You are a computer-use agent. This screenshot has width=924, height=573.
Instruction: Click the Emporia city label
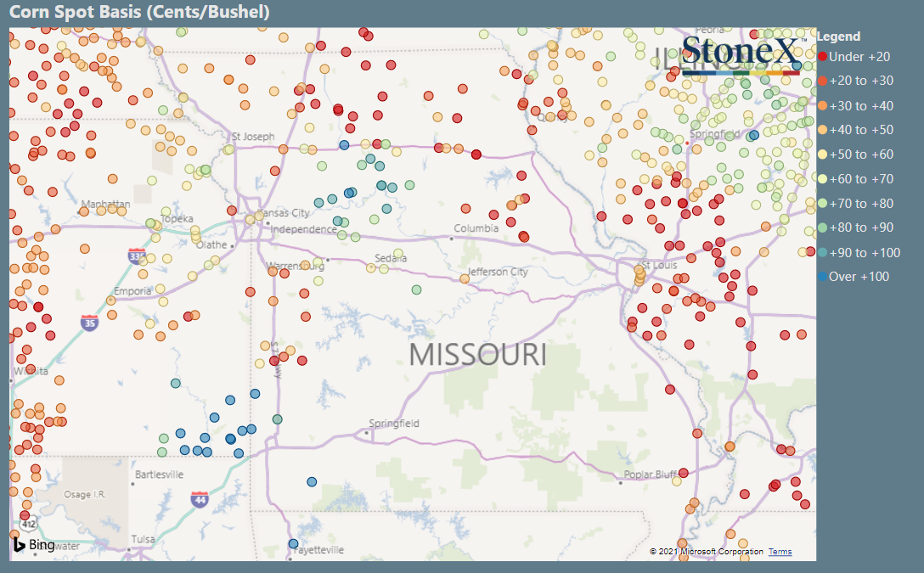point(132,291)
